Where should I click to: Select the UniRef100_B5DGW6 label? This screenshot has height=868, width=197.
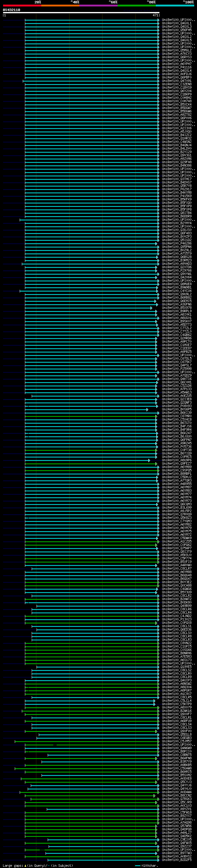click(177, 111)
